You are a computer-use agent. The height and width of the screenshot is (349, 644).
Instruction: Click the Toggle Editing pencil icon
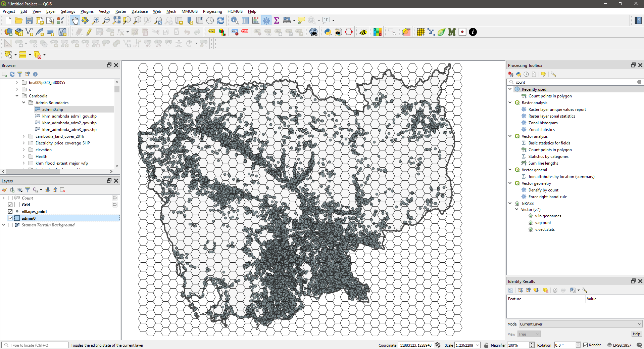tap(89, 32)
